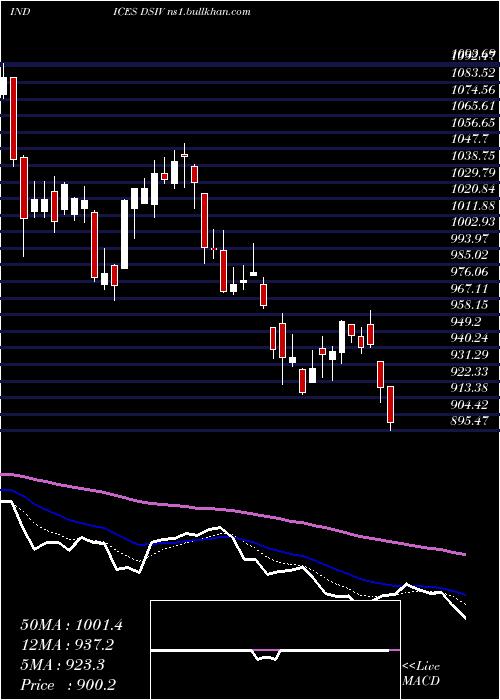Click the 1047.7 price axis label
Viewport: 500px width, 700px height.
[470, 139]
